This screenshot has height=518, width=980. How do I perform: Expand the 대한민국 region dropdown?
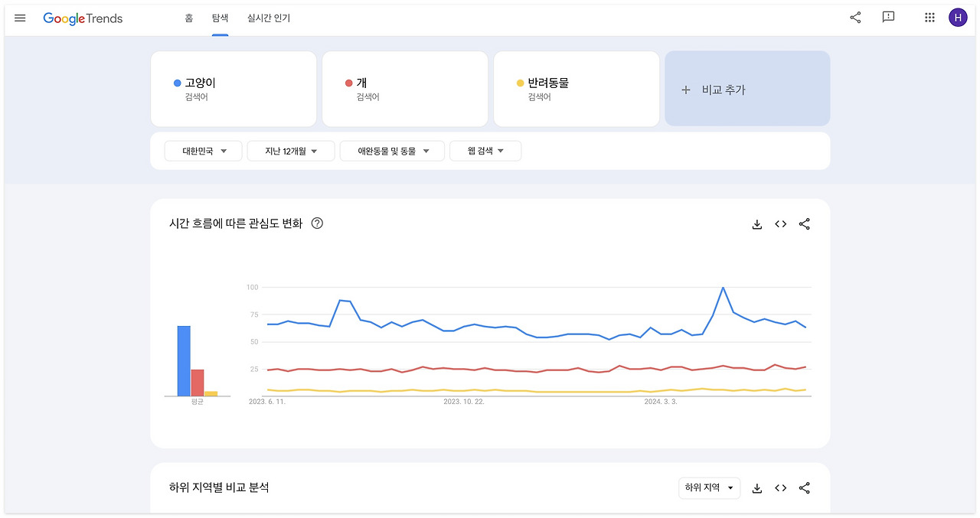(x=204, y=151)
